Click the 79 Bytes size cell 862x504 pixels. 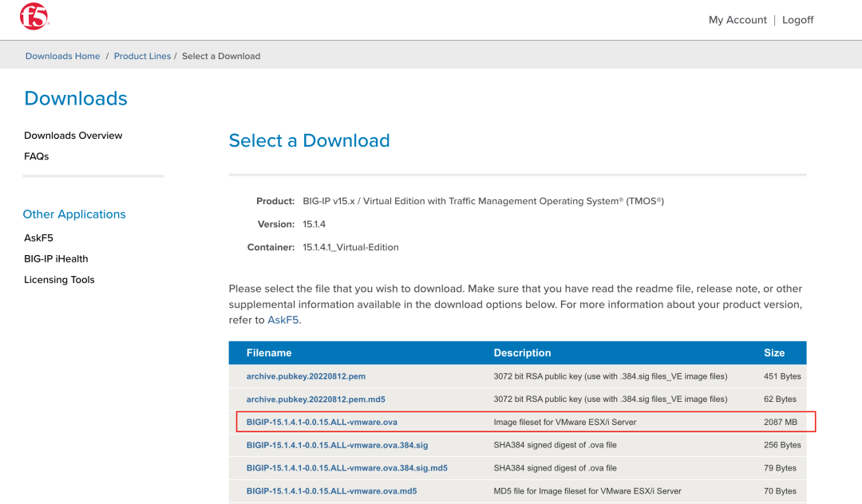point(780,468)
